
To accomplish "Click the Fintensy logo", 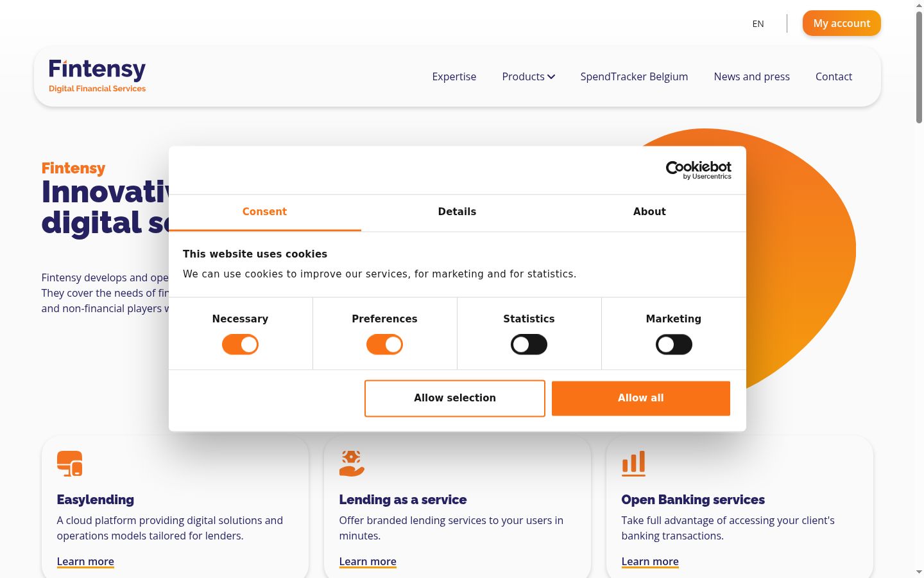I will pyautogui.click(x=98, y=76).
